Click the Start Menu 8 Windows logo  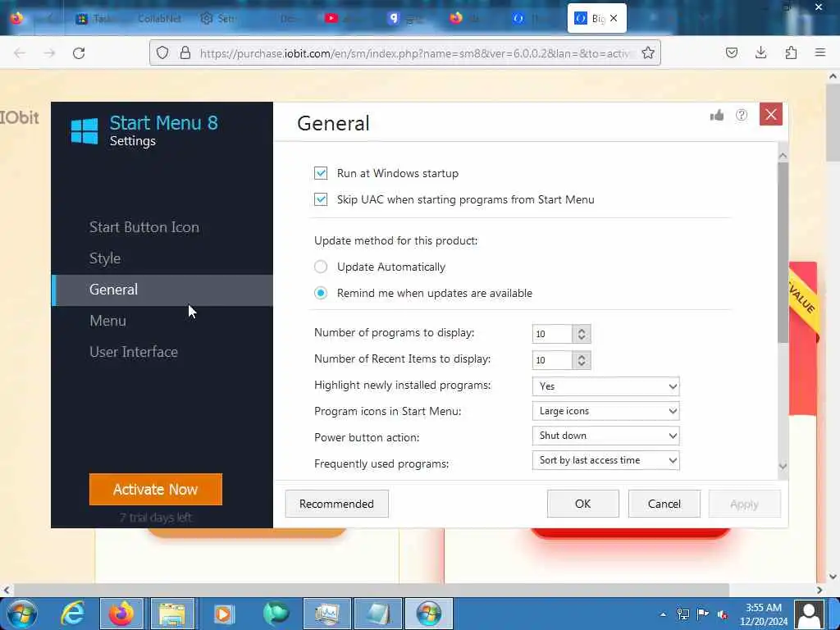(84, 130)
